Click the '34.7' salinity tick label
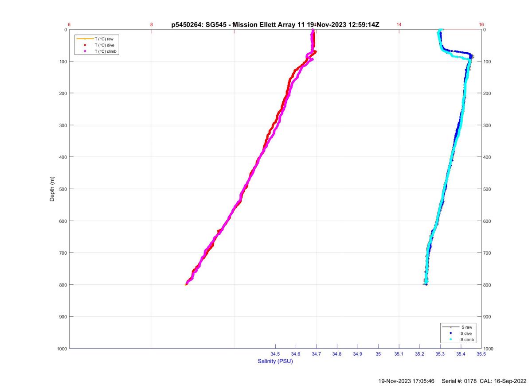532x392 pixels. [317, 354]
